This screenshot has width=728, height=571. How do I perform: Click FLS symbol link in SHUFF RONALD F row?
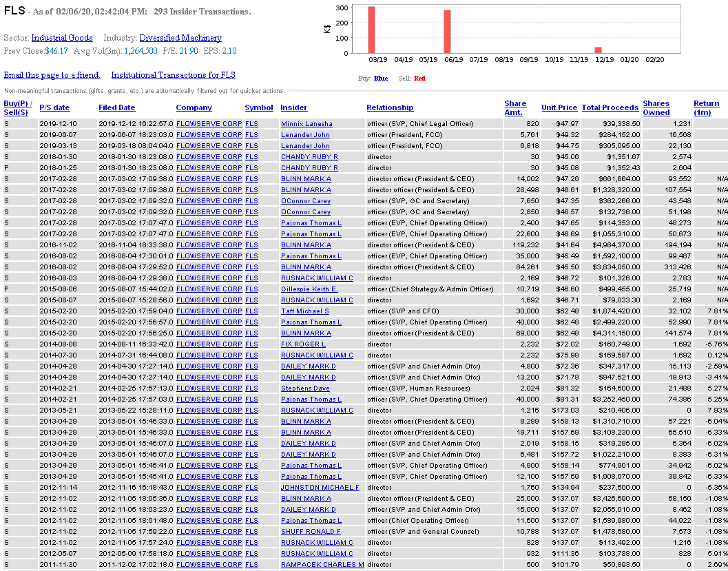[x=251, y=532]
